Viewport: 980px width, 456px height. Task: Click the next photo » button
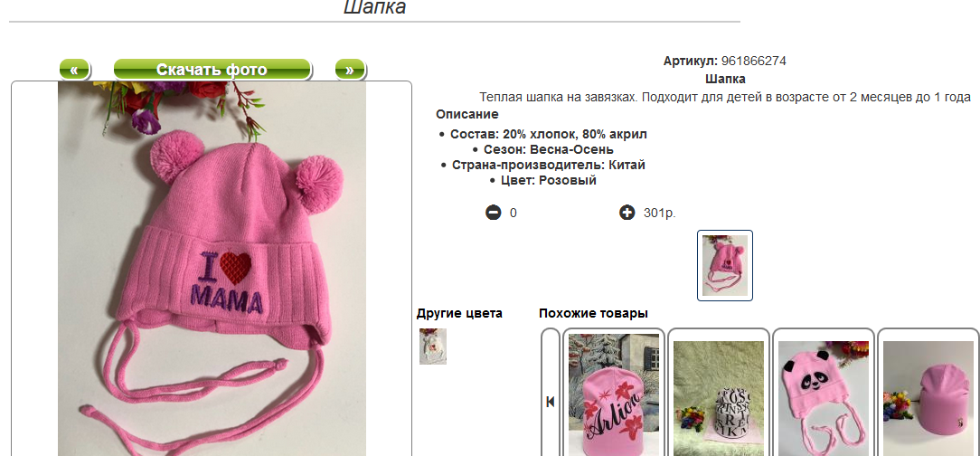tap(350, 70)
